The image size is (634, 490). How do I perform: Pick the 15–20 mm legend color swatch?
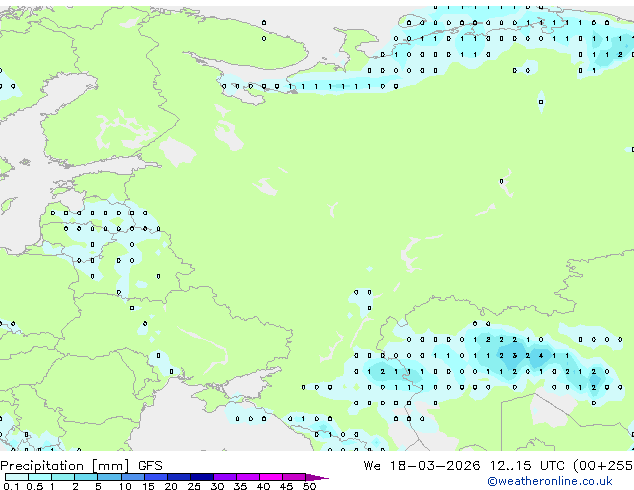(x=156, y=477)
